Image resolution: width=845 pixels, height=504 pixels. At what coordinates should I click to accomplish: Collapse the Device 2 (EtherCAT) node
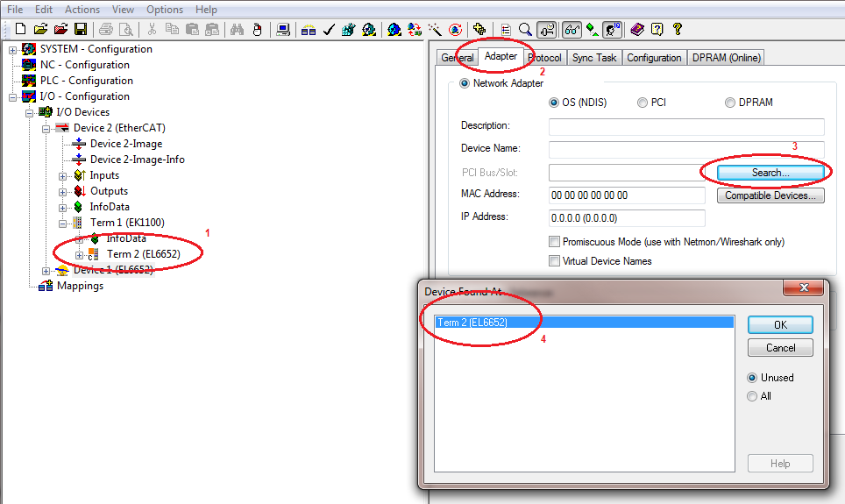pos(46,129)
